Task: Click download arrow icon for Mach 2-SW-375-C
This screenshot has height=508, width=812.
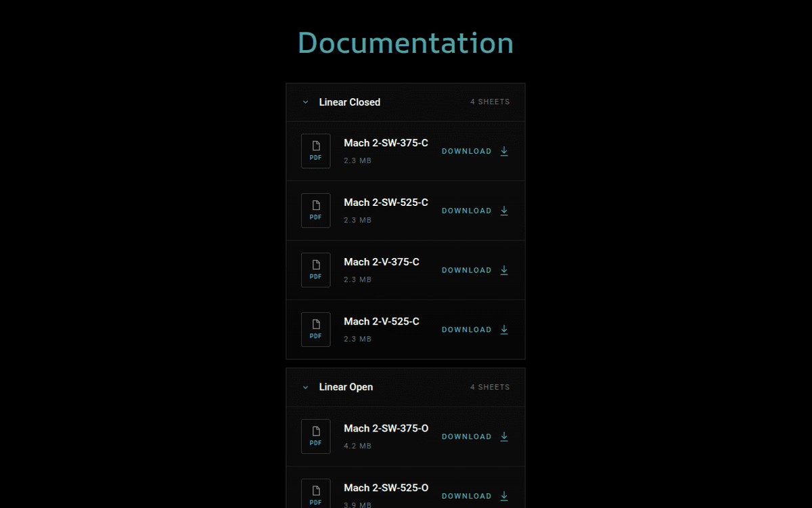Action: point(504,151)
